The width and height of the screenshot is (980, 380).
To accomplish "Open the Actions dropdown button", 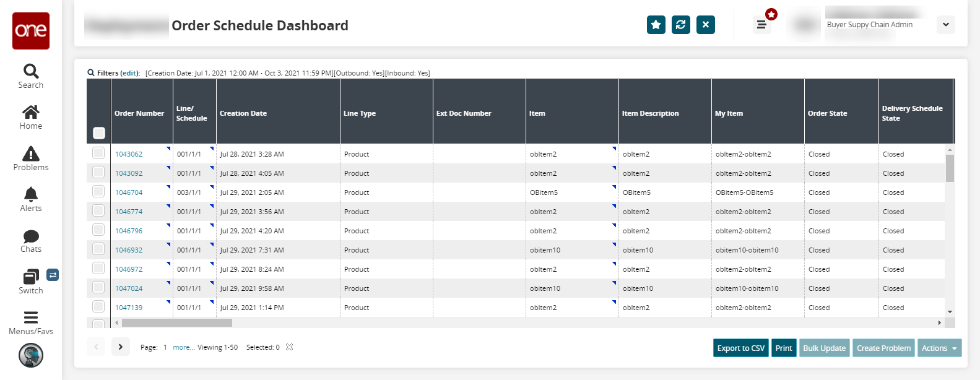I will [939, 348].
